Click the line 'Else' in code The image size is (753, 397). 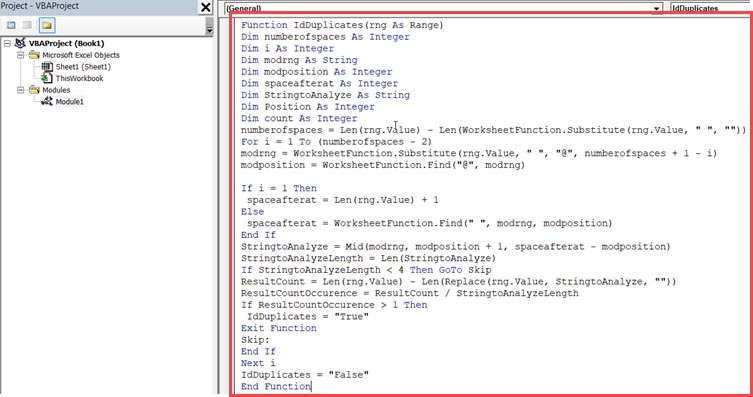click(x=253, y=212)
